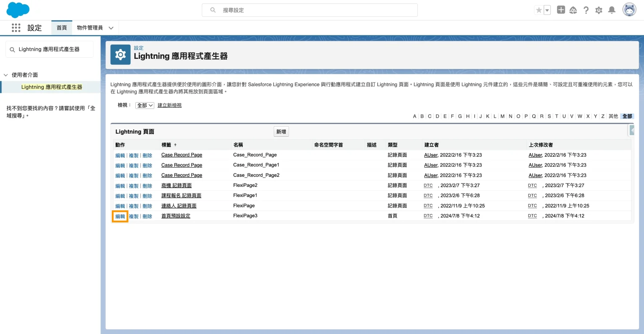Image resolution: width=644 pixels, height=334 pixels.
Task: Click 複製 for FlexiPage3 row
Action: (x=134, y=217)
